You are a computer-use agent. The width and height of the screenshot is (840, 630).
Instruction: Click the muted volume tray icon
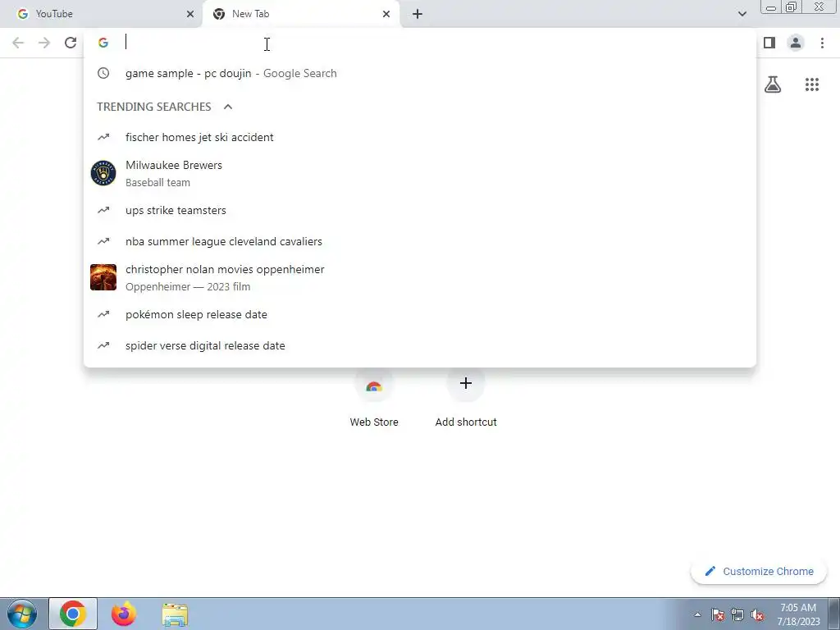point(757,614)
